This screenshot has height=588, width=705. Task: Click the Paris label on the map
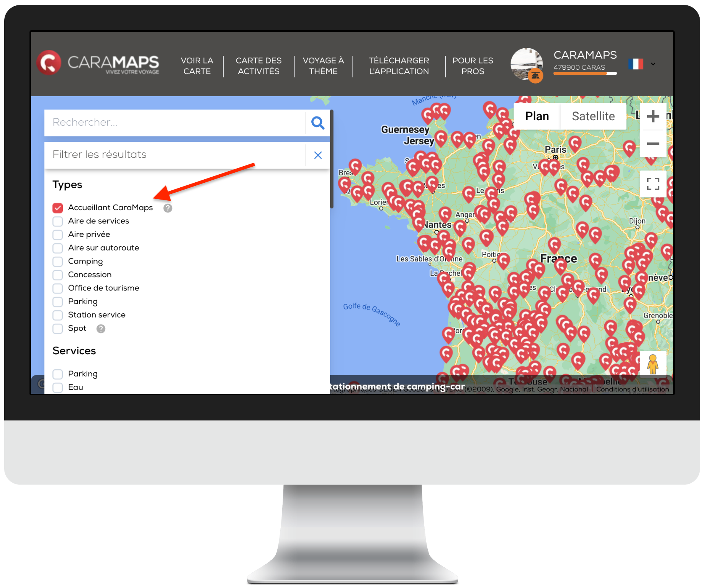pyautogui.click(x=555, y=149)
